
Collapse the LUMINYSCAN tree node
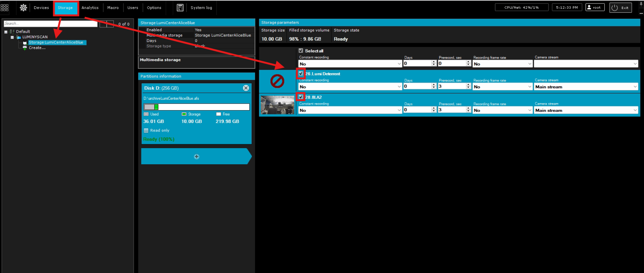coord(12,37)
